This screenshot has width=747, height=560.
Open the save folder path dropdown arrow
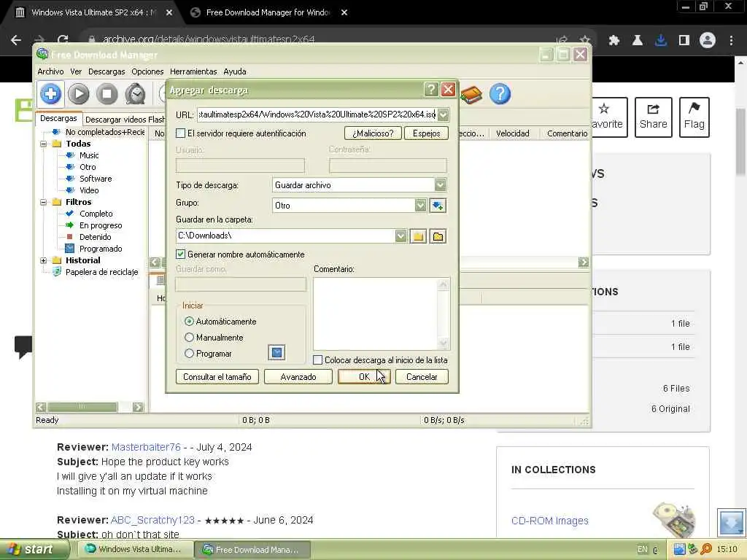[x=400, y=236]
